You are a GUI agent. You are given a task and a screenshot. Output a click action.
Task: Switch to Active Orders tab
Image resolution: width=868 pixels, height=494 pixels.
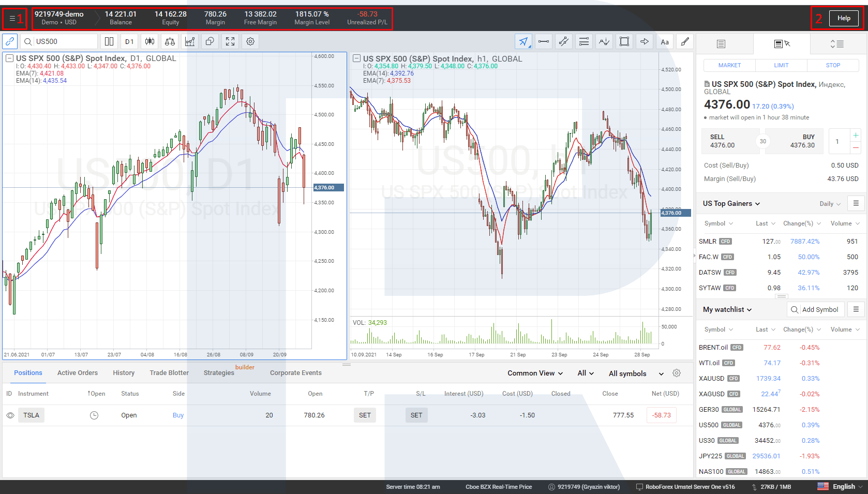[x=78, y=373]
